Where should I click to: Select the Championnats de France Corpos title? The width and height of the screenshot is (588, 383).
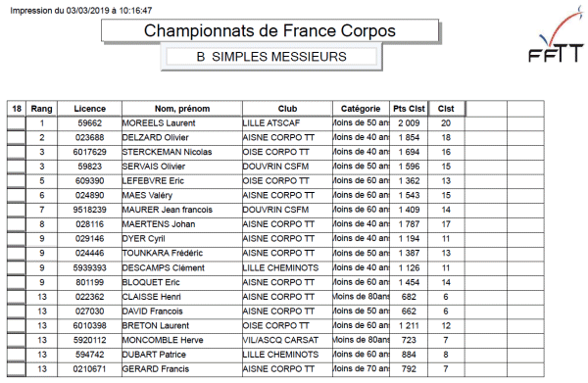(269, 30)
